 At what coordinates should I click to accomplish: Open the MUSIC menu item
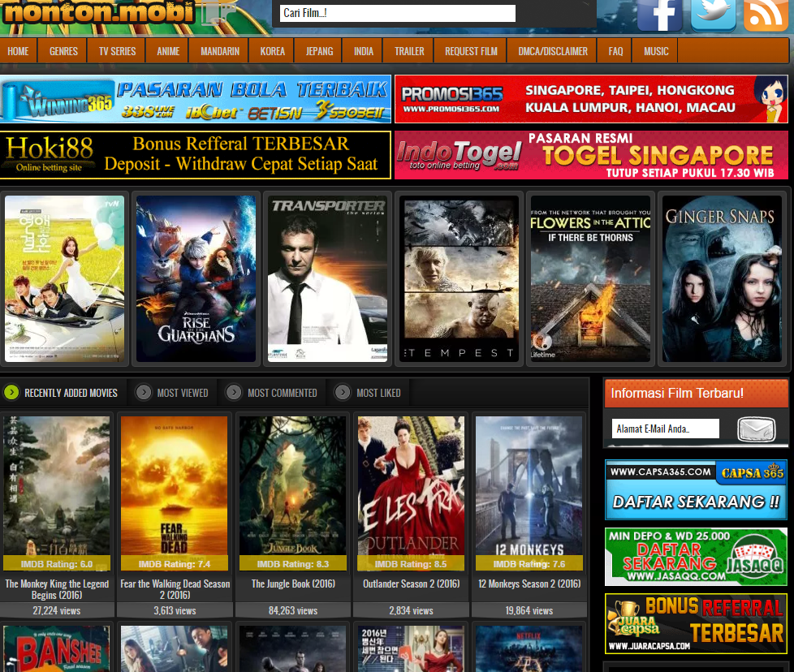[656, 51]
